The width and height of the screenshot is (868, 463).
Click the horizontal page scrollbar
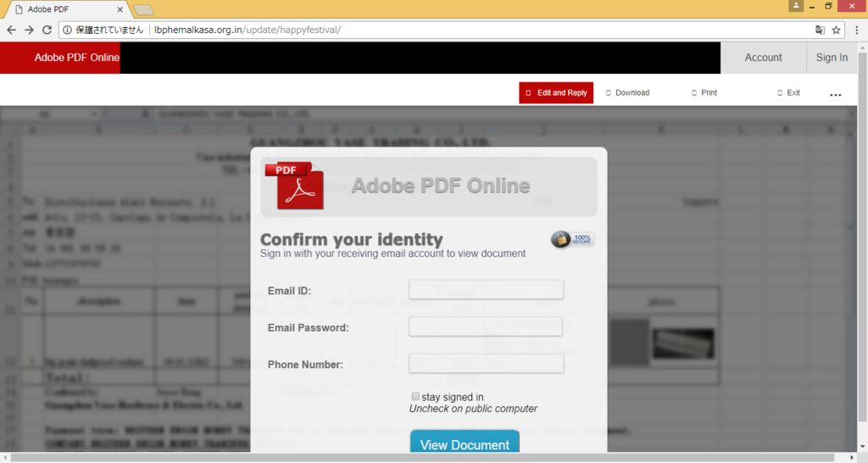click(x=422, y=457)
